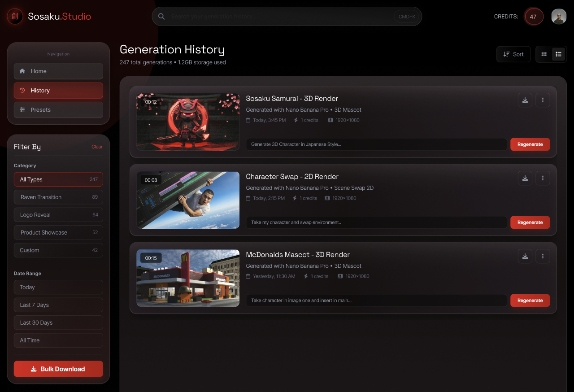Click the credits counter badge
Screen dimensions: 574x392
(533, 16)
